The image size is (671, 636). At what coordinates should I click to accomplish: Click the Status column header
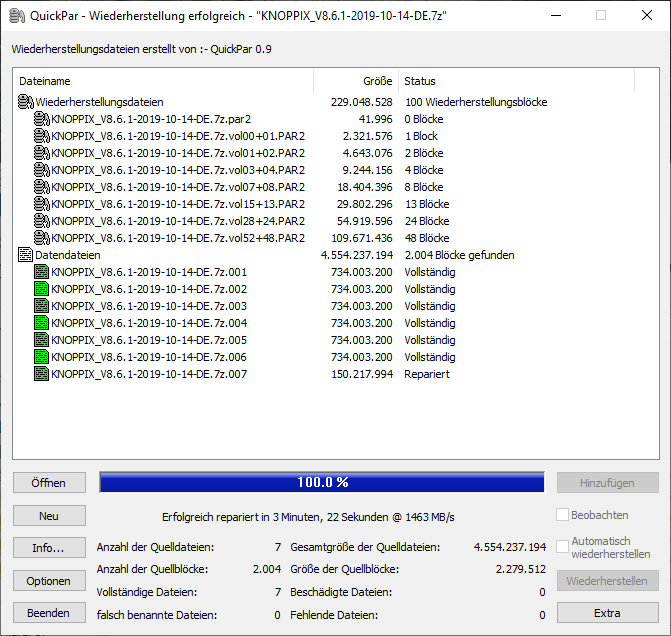pos(517,81)
